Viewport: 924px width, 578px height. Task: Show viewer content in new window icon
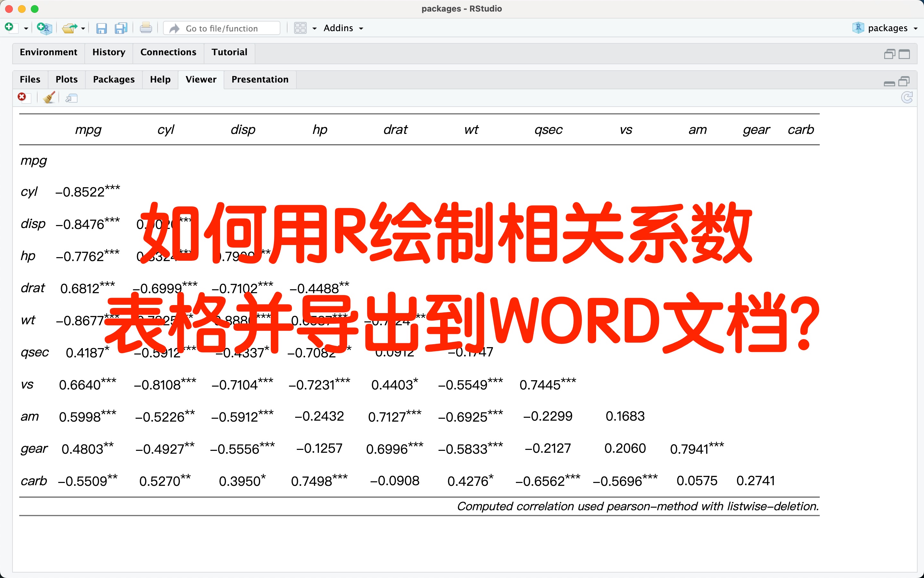pos(72,98)
